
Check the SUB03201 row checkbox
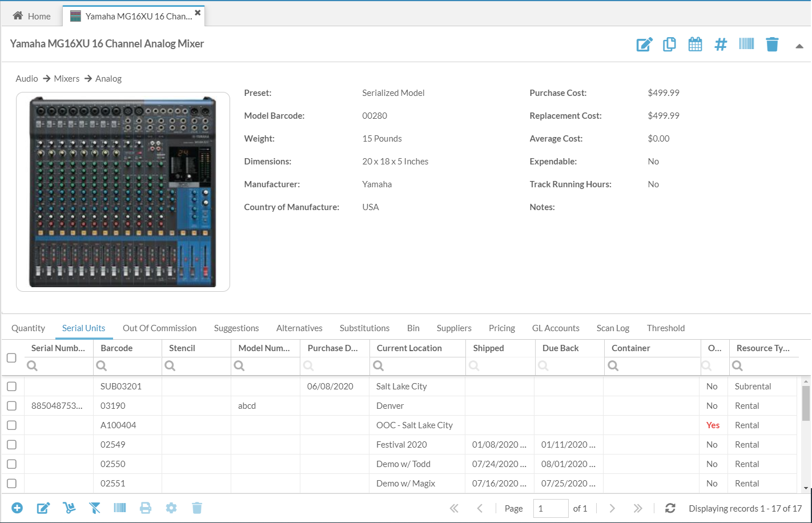pos(11,387)
